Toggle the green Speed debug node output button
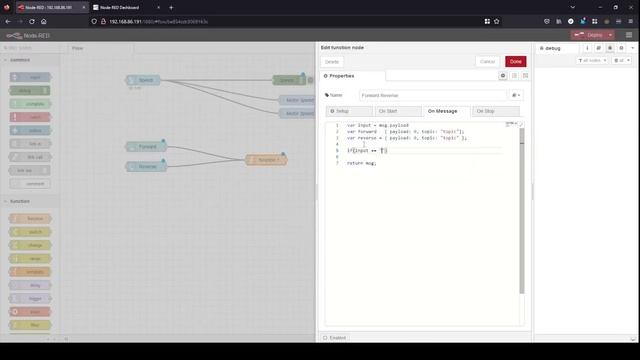The width and height of the screenshot is (640, 360). [x=310, y=80]
